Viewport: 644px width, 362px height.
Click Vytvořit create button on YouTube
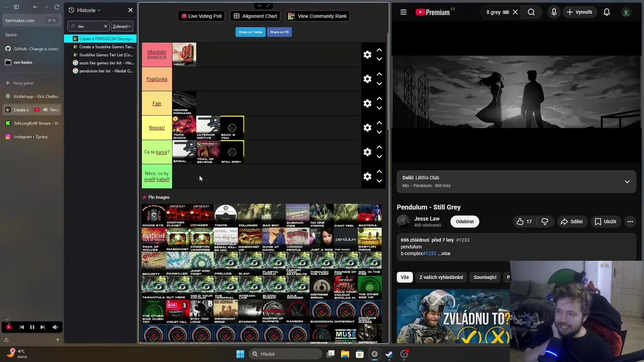pos(579,12)
